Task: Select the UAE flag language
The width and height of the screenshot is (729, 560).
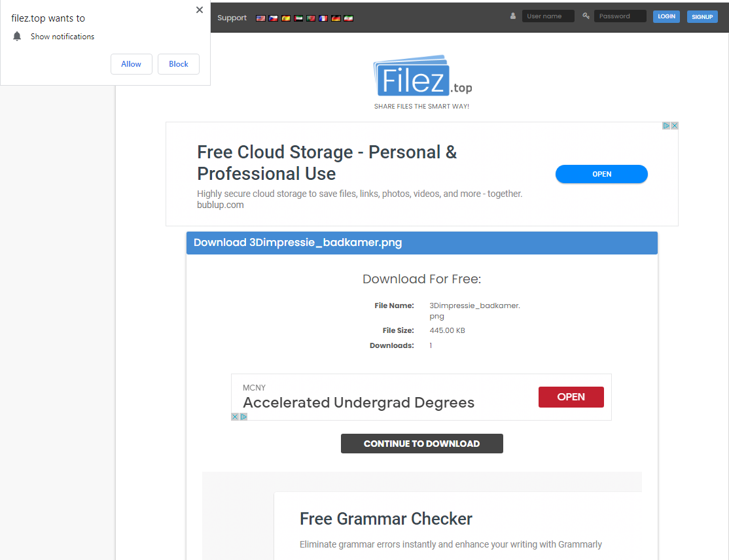Action: tap(298, 18)
